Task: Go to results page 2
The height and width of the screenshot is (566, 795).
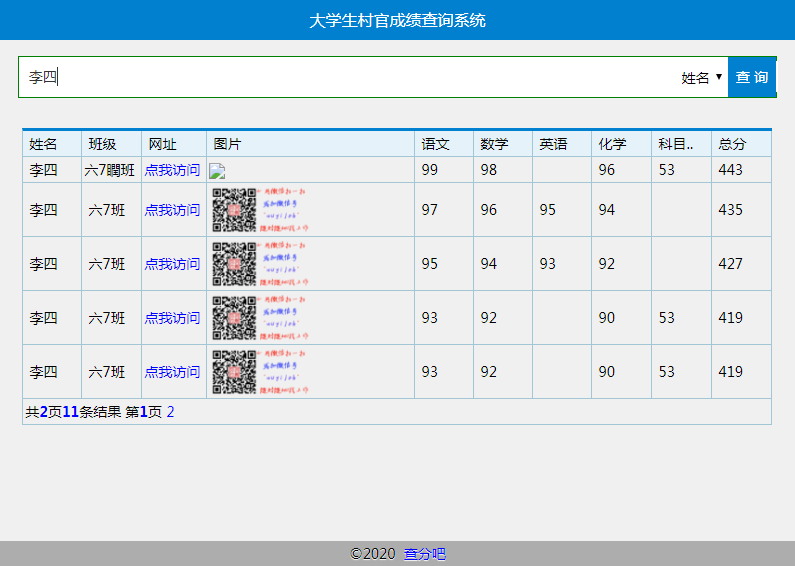Action: click(x=170, y=411)
